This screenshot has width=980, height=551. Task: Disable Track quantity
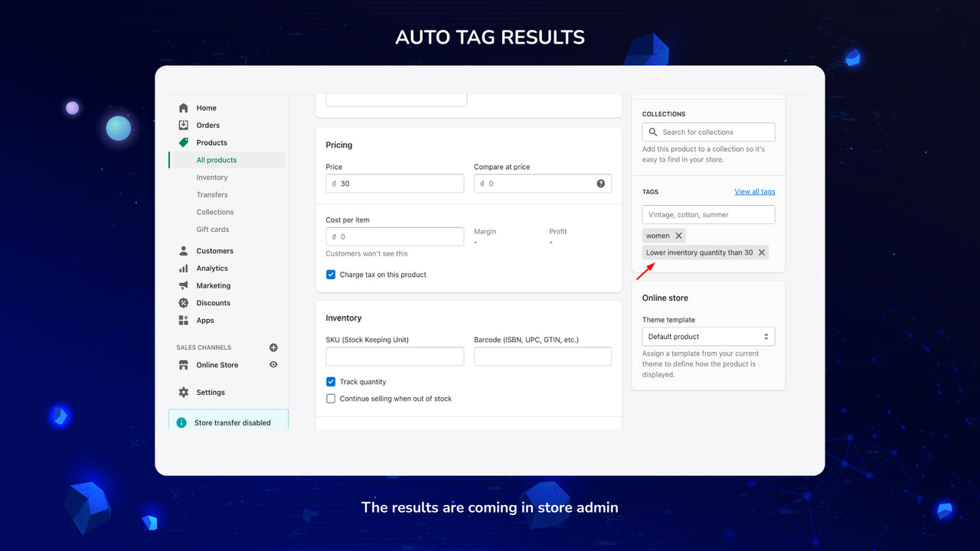click(x=330, y=381)
